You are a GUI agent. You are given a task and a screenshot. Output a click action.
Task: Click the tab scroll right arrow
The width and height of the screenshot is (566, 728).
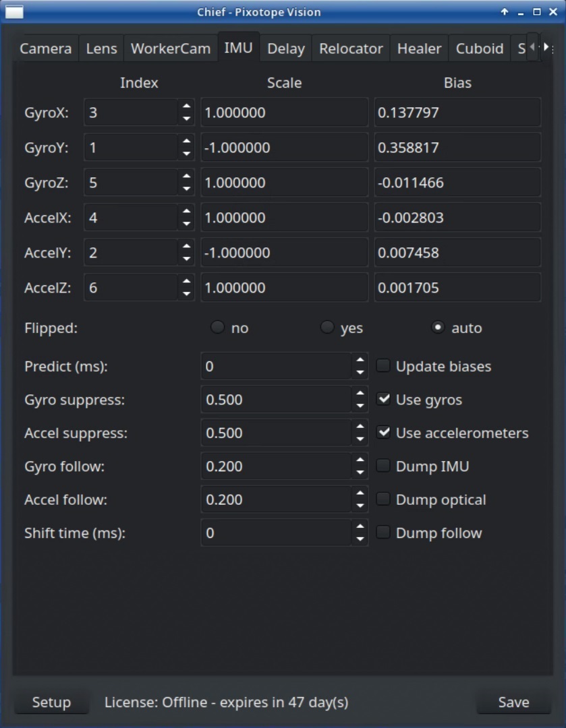pyautogui.click(x=546, y=47)
